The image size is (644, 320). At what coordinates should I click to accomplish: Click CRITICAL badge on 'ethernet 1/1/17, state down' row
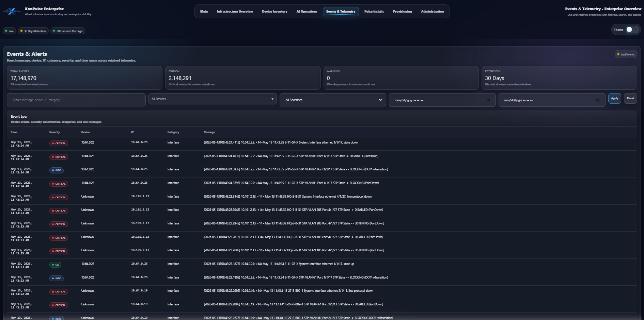pos(59,144)
